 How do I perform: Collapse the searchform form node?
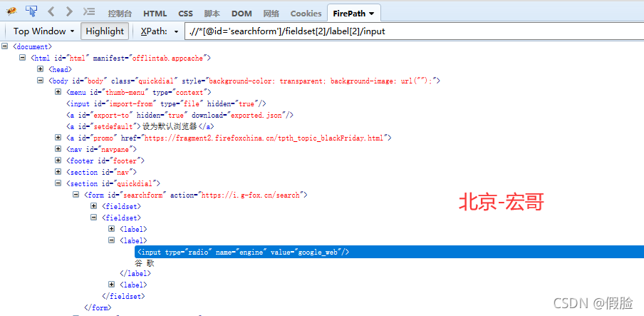pos(76,195)
